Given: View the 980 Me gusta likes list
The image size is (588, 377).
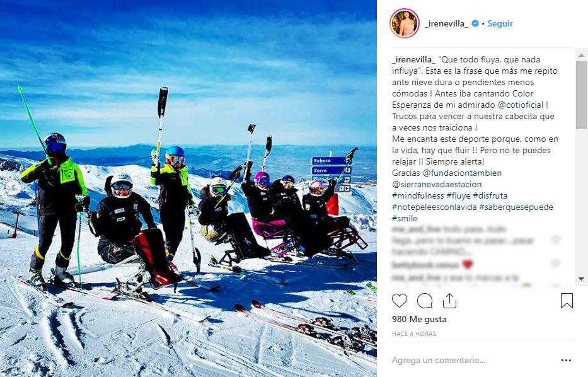Looking at the screenshot, I should pos(419,319).
